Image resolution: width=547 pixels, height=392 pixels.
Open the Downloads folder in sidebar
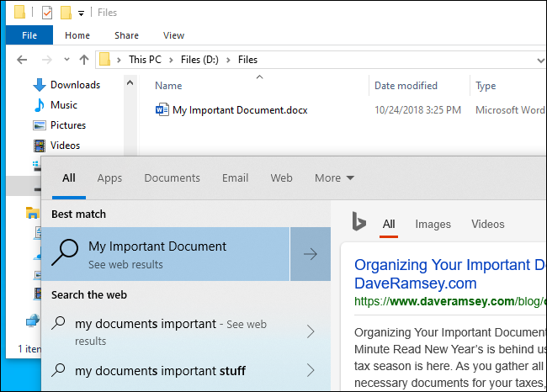75,85
